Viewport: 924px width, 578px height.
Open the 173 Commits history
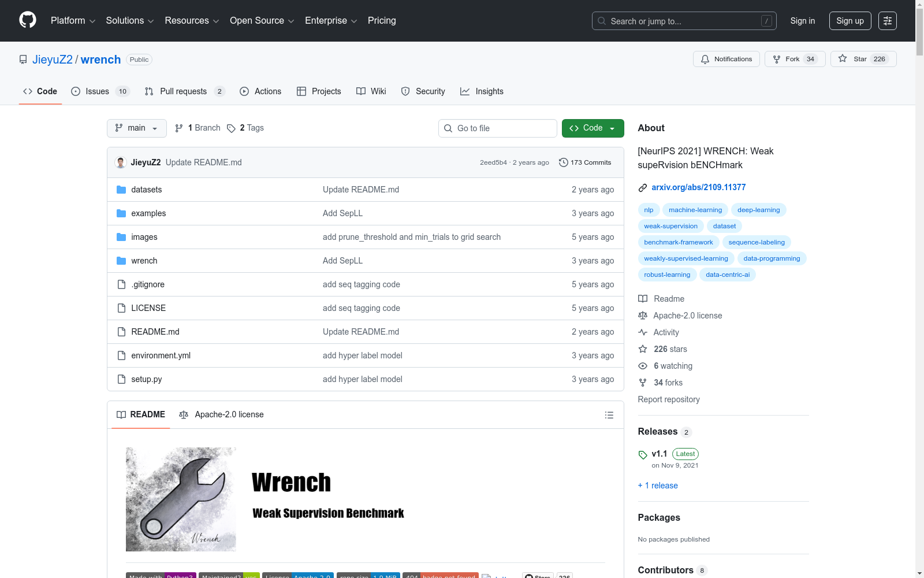point(585,162)
